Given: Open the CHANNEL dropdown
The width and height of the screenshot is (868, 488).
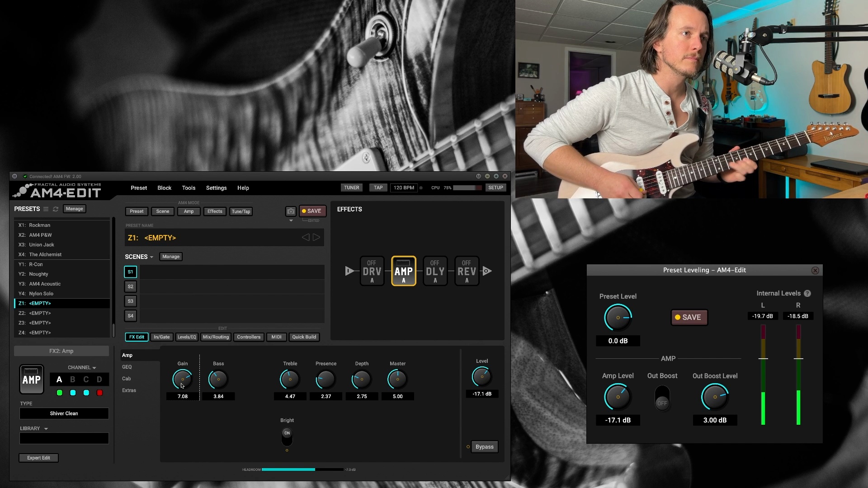Looking at the screenshot, I should point(82,368).
